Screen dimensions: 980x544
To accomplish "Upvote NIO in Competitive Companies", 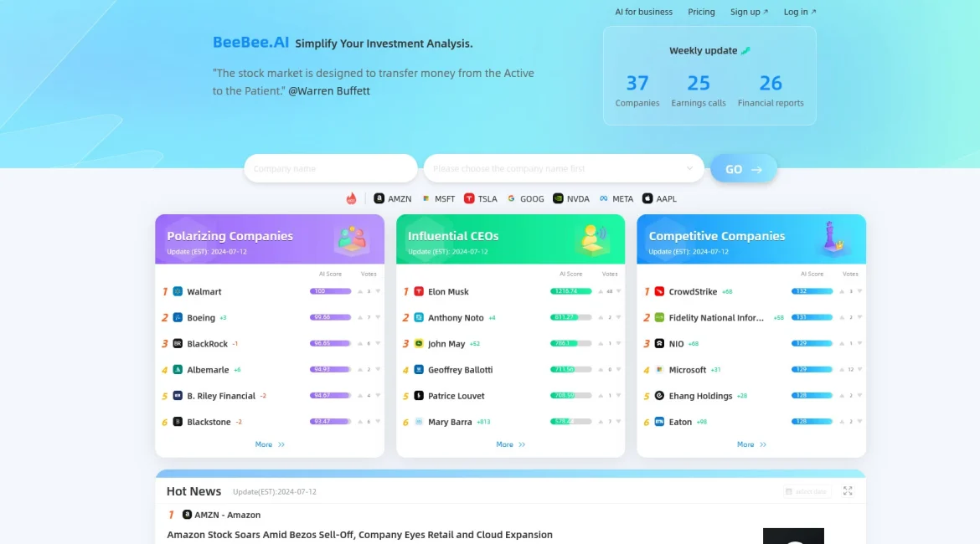I will pyautogui.click(x=842, y=343).
